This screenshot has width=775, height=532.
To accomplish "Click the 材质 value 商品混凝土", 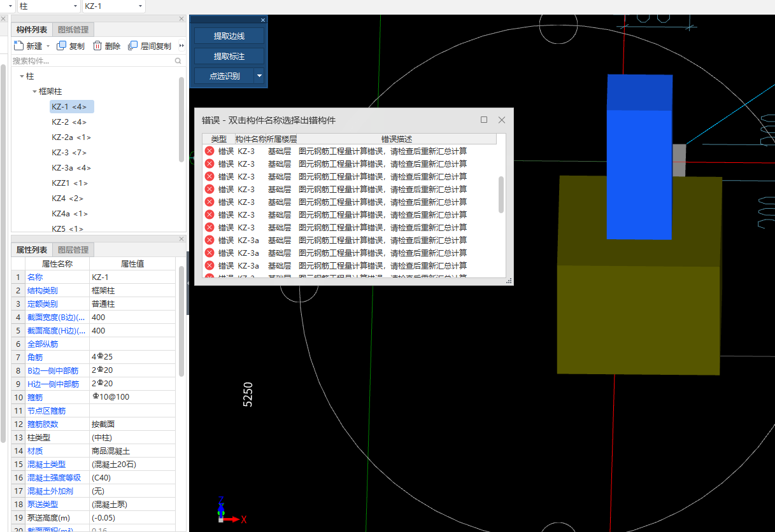I will [132, 451].
